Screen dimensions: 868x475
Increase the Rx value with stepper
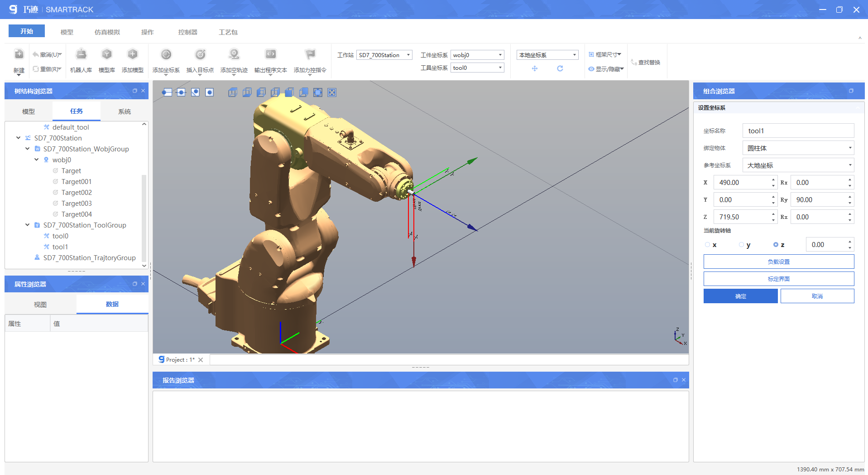point(850,179)
